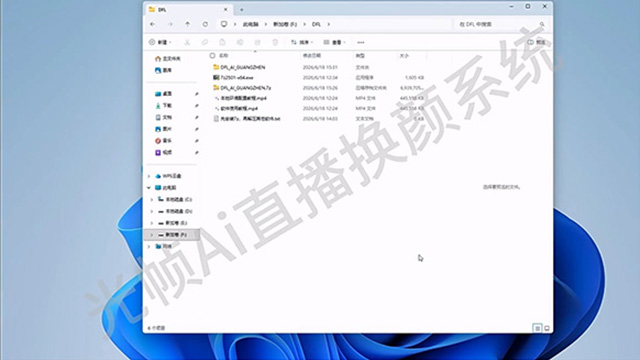
Task: Switch to large icons view in status bar
Action: (547, 328)
